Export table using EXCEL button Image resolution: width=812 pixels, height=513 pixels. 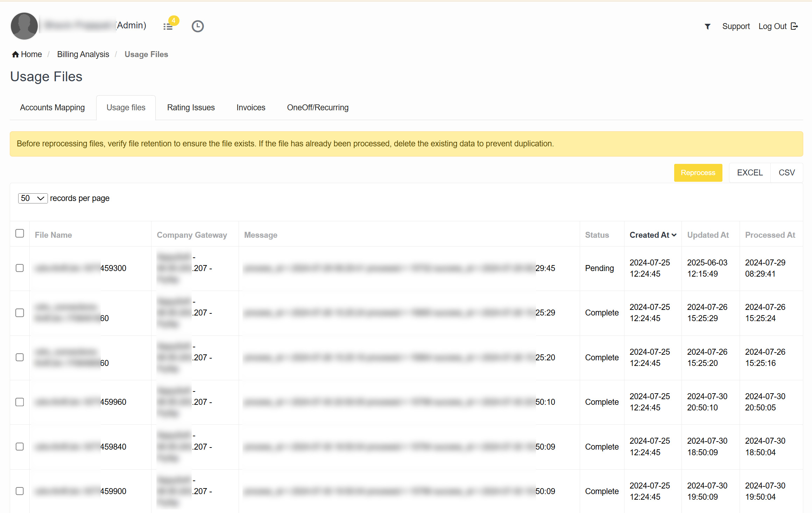[x=750, y=173]
